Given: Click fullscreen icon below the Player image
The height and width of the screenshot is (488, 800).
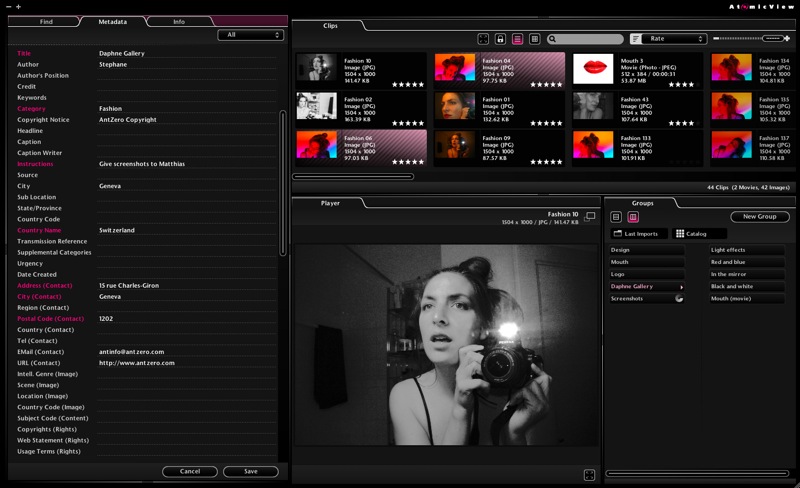Looking at the screenshot, I should click(x=589, y=475).
